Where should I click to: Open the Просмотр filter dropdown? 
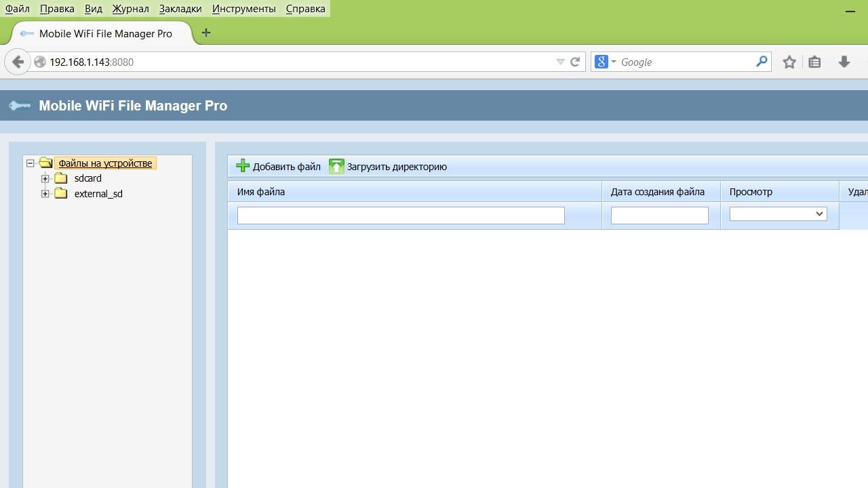click(778, 214)
